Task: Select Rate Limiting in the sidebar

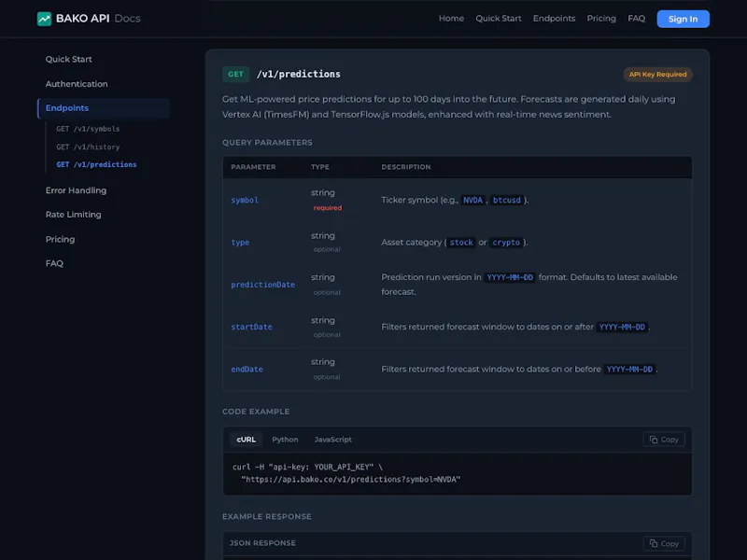Action: click(74, 215)
